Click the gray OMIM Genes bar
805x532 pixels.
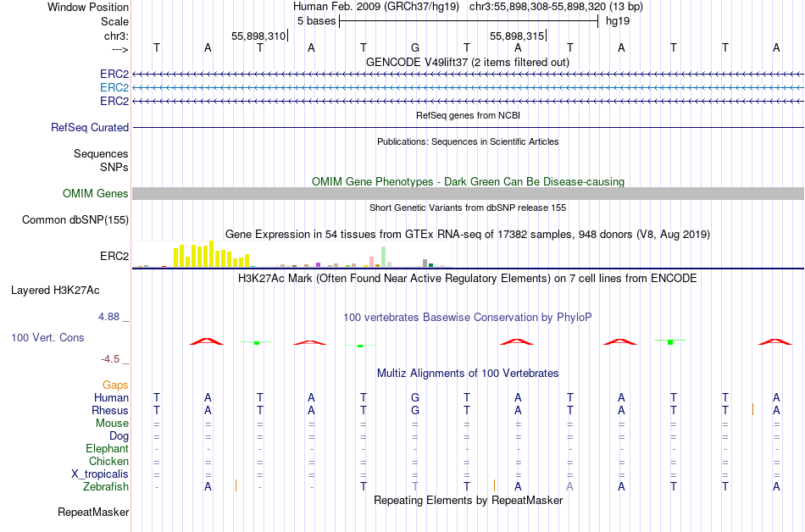[x=469, y=193]
